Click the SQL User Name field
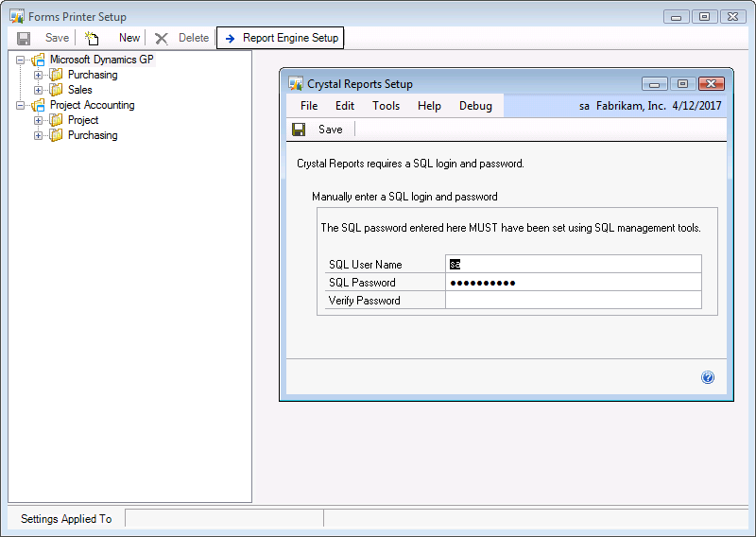Image resolution: width=756 pixels, height=537 pixels. pyautogui.click(x=574, y=264)
